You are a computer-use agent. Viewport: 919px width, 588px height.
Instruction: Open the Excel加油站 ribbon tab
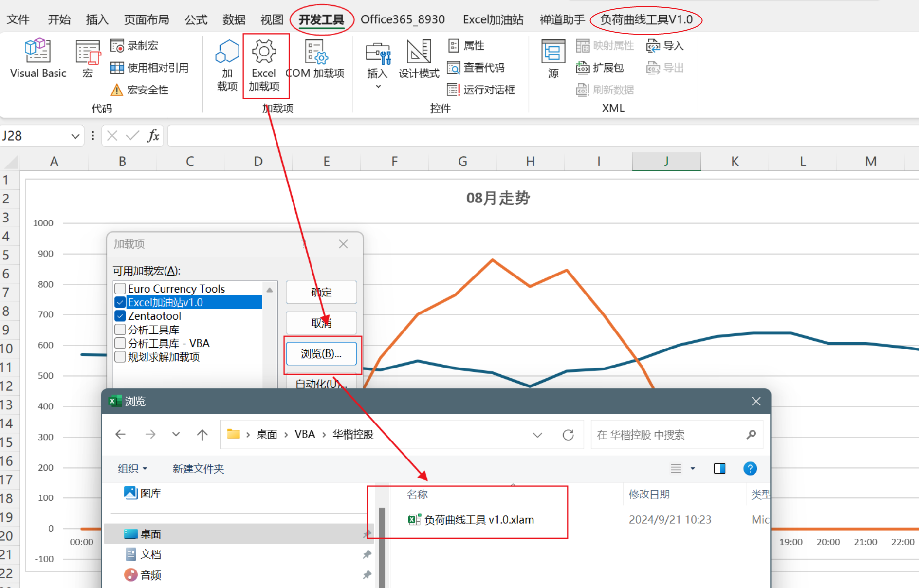(493, 19)
